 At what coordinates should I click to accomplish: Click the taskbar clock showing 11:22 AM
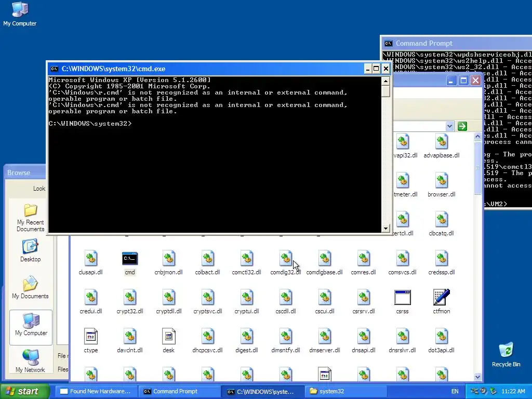(513, 391)
